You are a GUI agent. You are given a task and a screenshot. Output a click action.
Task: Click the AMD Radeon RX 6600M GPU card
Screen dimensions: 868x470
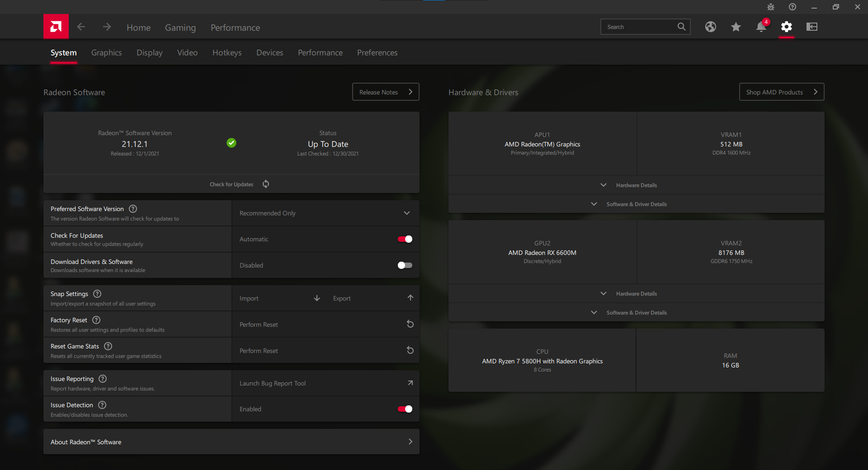(x=542, y=252)
